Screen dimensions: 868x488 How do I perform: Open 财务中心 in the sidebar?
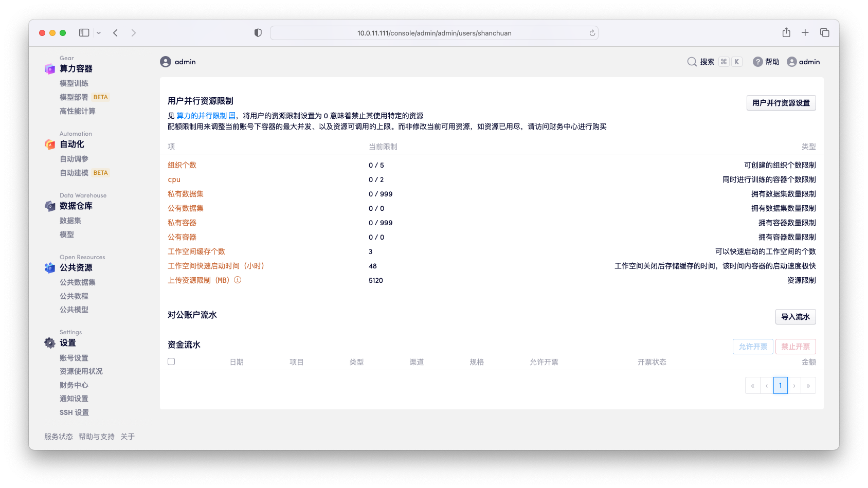[74, 385]
